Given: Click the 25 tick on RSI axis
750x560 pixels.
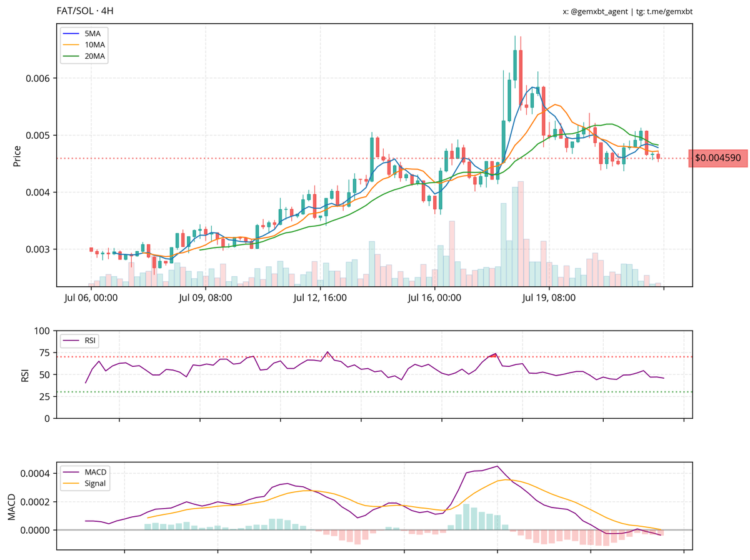Looking at the screenshot, I should coord(46,396).
